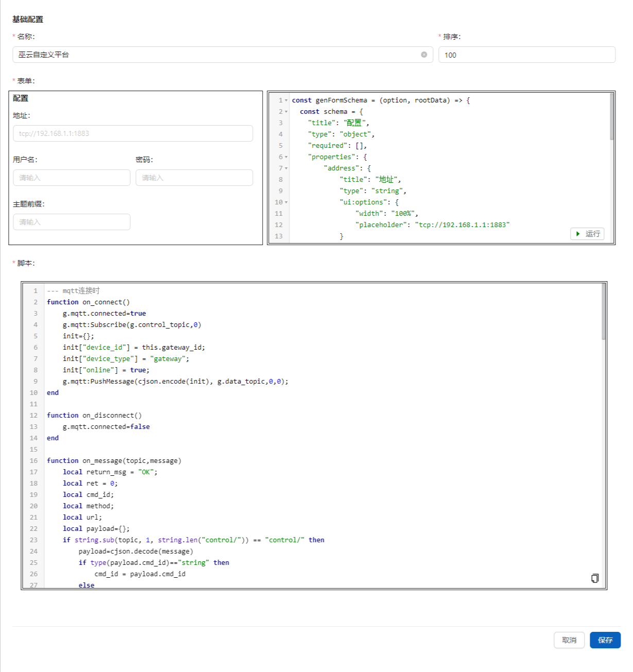Click the 排序 sort order input
The width and height of the screenshot is (633, 672).
(x=526, y=55)
